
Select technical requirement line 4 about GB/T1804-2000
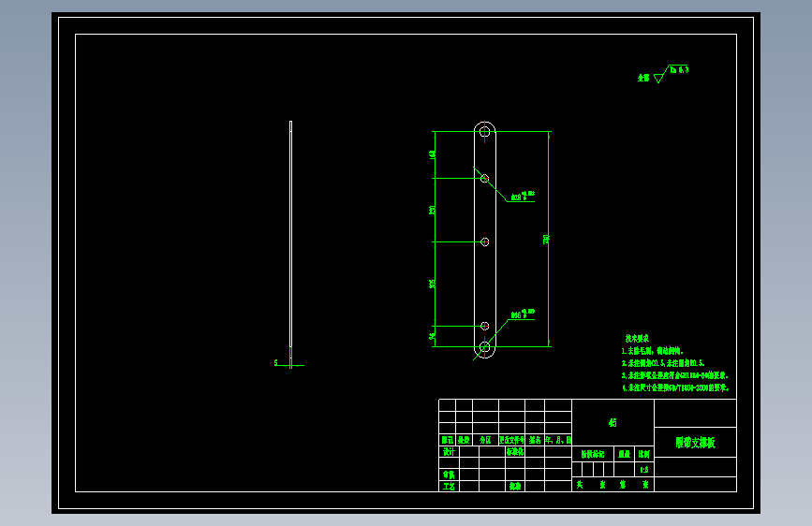(x=675, y=387)
